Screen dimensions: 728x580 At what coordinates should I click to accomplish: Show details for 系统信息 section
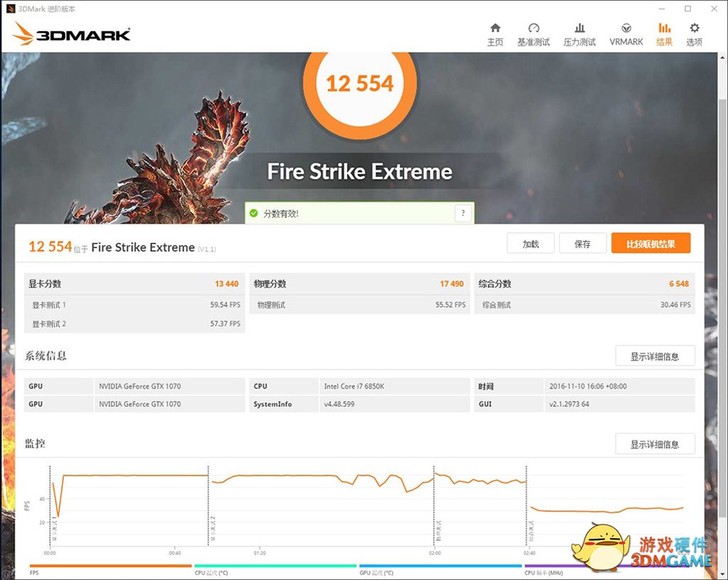click(655, 356)
